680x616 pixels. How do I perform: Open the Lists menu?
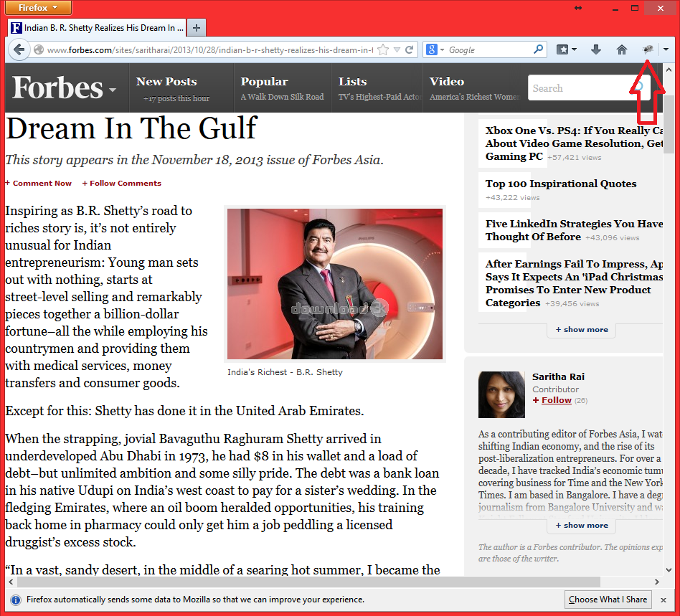(353, 82)
